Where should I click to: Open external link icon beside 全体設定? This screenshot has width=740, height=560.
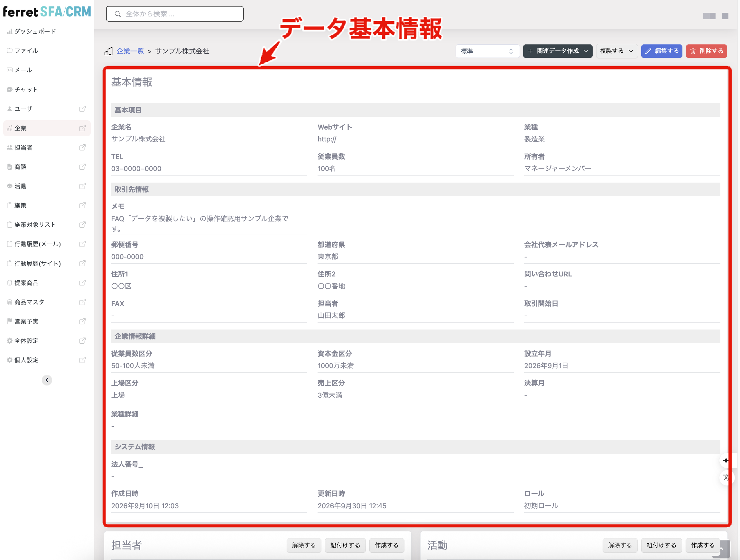tap(82, 340)
